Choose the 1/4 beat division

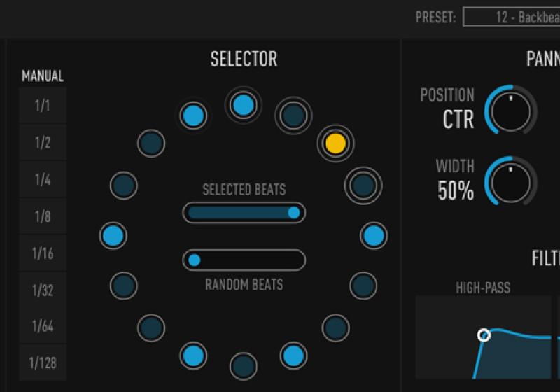[43, 180]
